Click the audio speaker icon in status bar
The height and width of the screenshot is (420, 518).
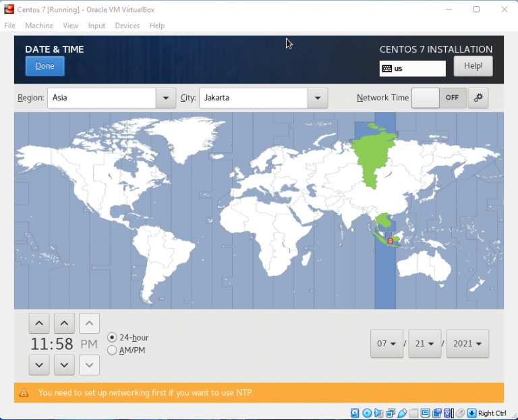(x=378, y=413)
